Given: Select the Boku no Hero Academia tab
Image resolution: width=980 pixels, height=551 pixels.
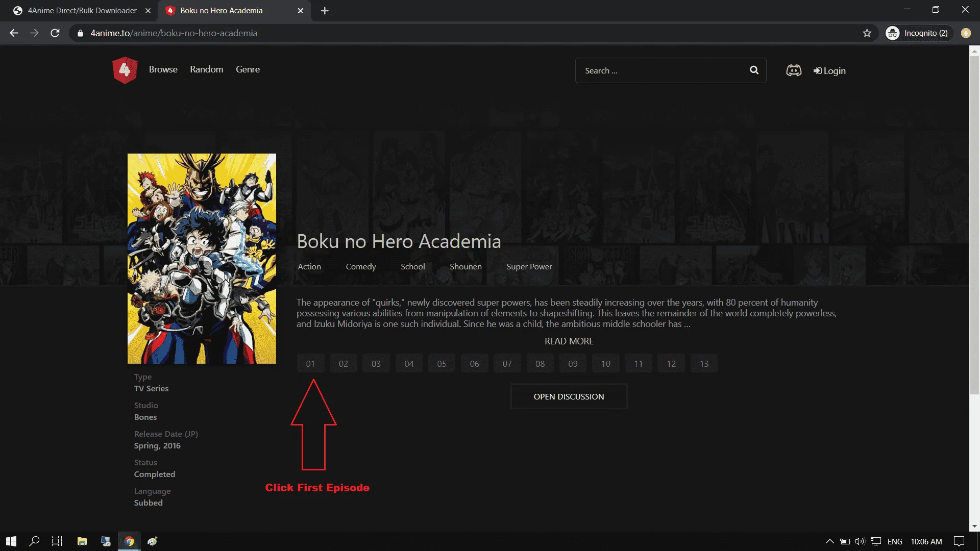Looking at the screenshot, I should 234,11.
